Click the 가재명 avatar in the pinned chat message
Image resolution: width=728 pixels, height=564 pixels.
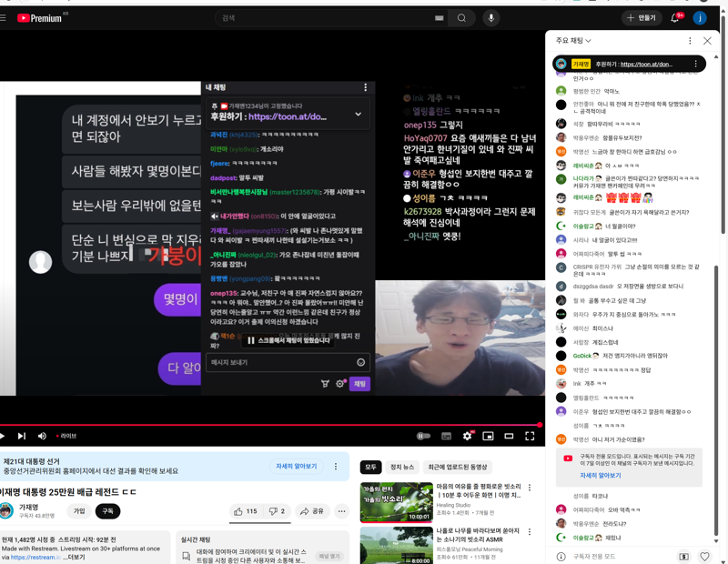click(561, 64)
